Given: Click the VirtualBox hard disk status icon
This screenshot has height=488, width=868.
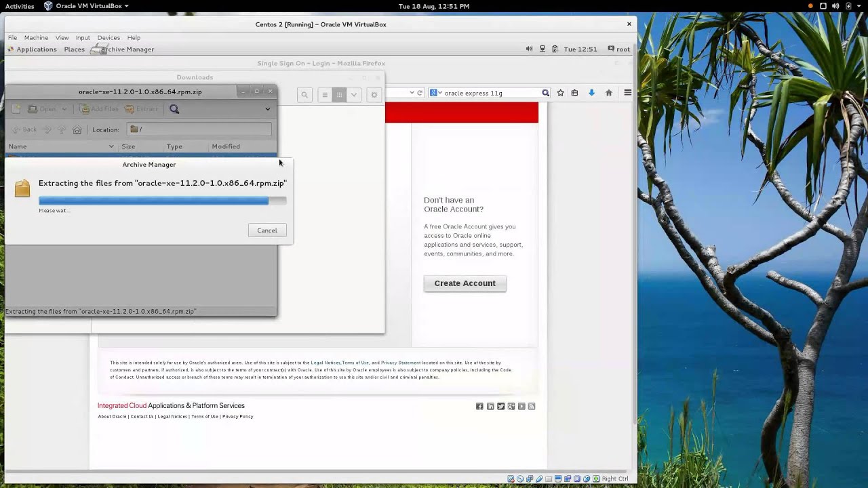Looking at the screenshot, I should [x=511, y=479].
